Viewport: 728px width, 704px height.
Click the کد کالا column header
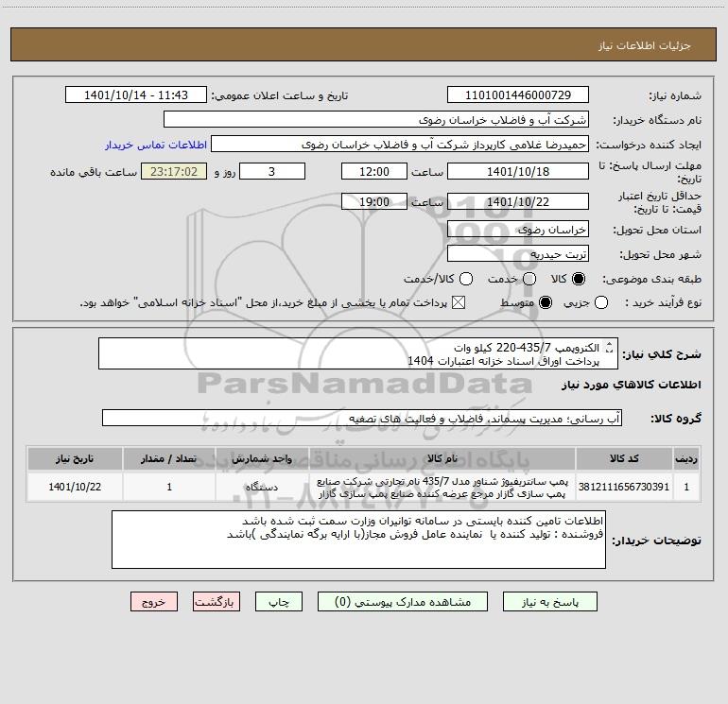pos(624,458)
